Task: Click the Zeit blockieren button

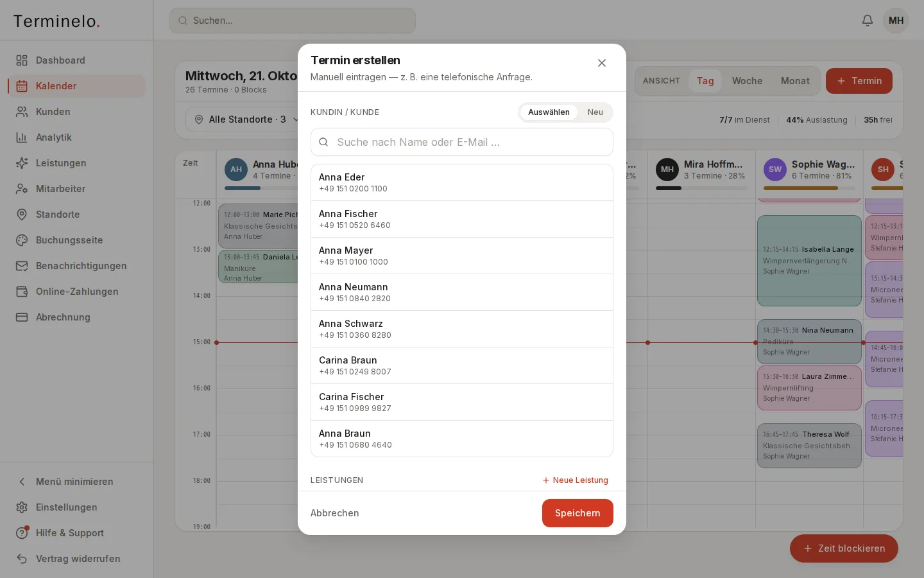Action: click(844, 548)
